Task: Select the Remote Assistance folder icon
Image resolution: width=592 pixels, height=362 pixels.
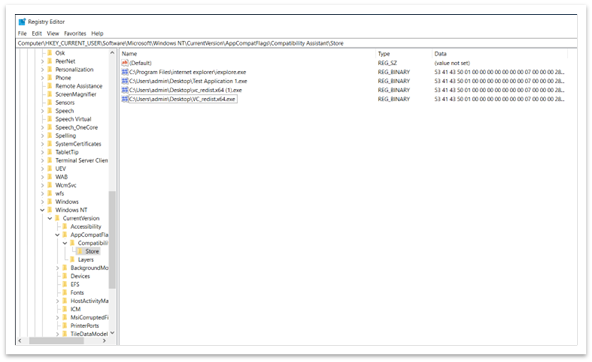Action: [50, 86]
